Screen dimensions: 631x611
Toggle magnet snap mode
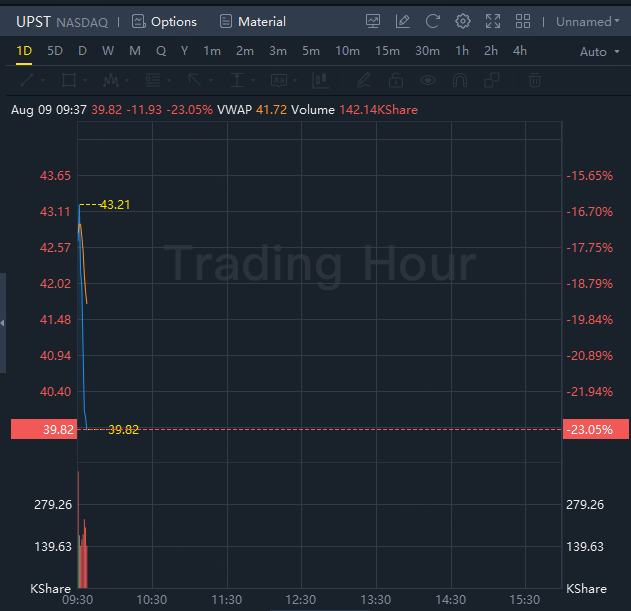[x=460, y=80]
